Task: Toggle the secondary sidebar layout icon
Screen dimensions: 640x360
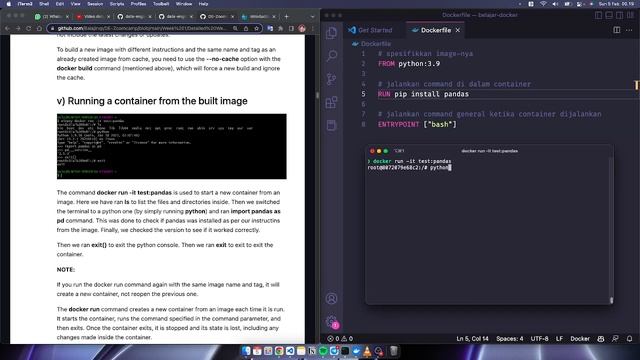Action: (620, 15)
